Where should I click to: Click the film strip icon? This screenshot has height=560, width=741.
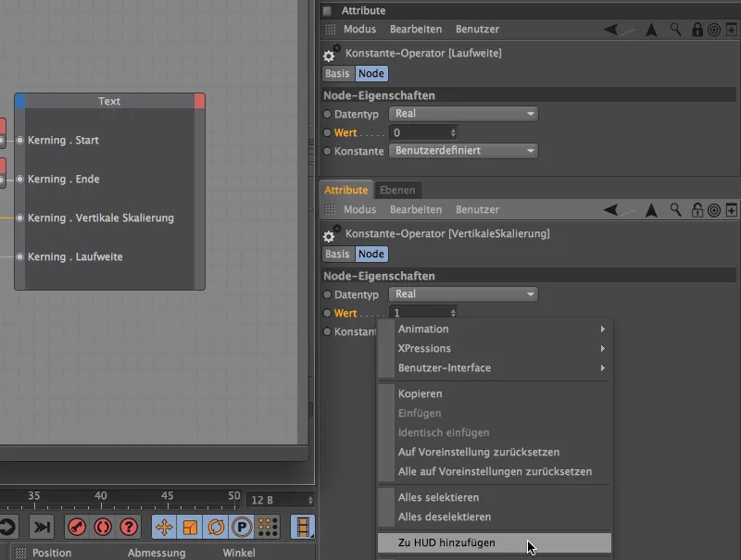click(303, 527)
